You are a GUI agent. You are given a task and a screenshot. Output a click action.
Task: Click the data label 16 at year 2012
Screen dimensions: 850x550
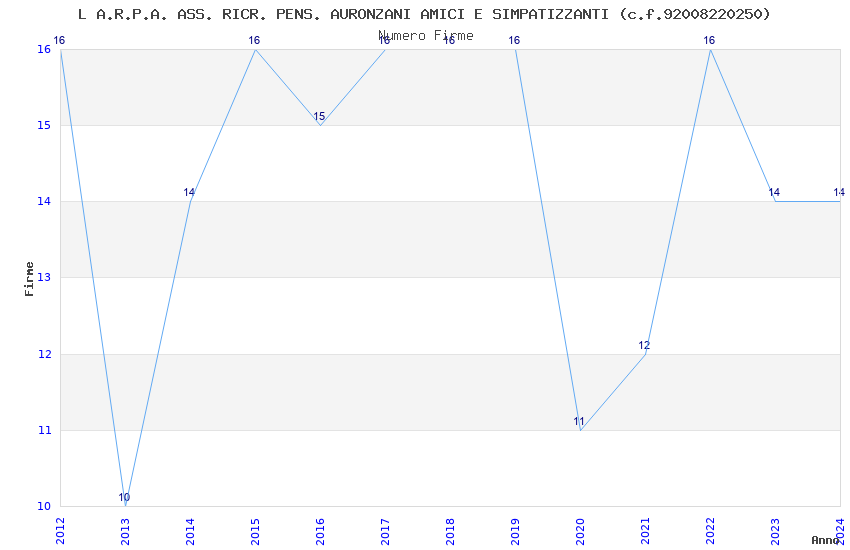59,40
